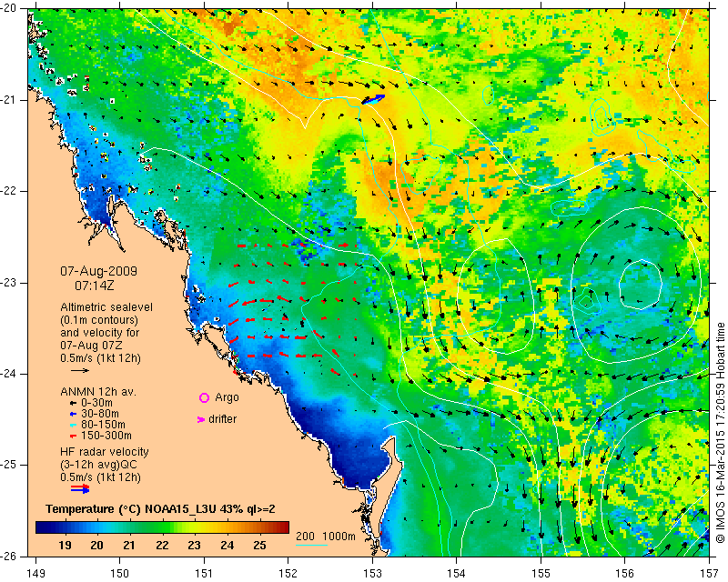This screenshot has width=728, height=582.
Task: Click the 'drifter' legend label
Action: [222, 419]
